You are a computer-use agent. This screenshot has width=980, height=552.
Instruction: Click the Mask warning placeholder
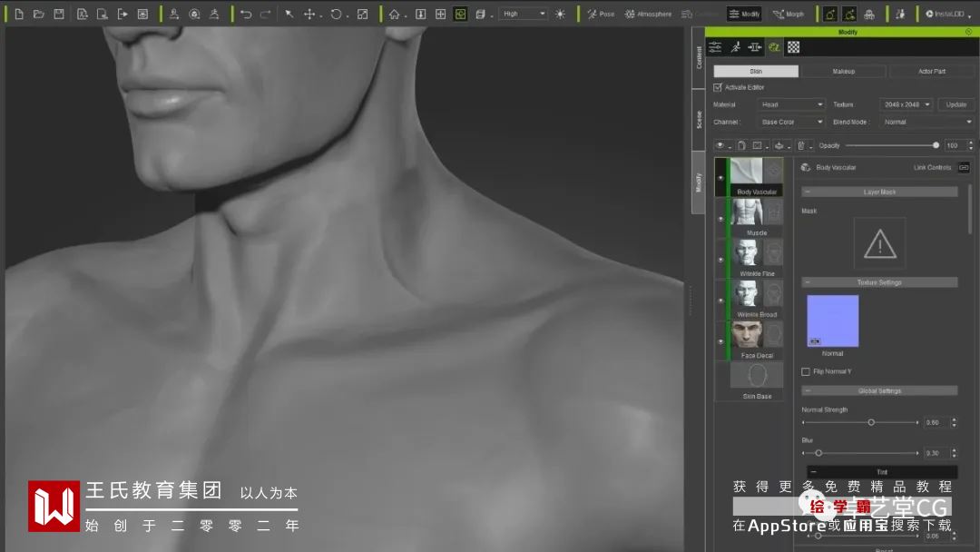click(880, 244)
